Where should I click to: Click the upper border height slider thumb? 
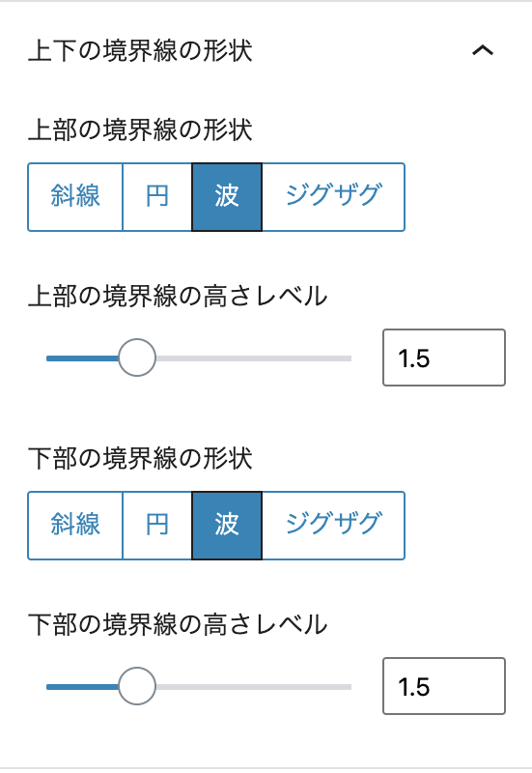tap(137, 358)
